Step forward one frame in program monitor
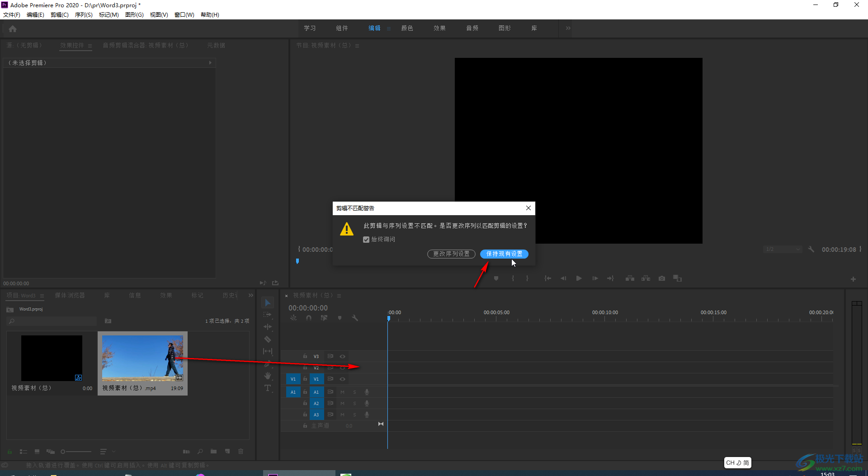The image size is (868, 476). click(x=595, y=278)
